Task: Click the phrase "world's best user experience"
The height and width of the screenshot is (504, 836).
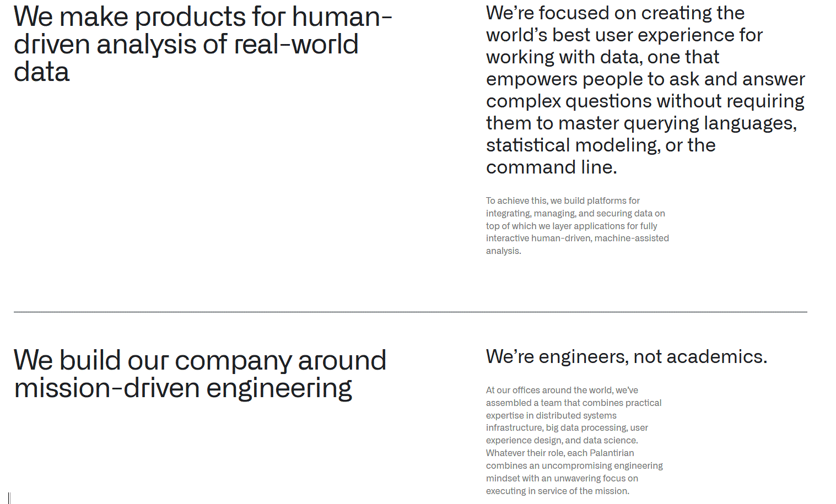Action: pos(624,35)
